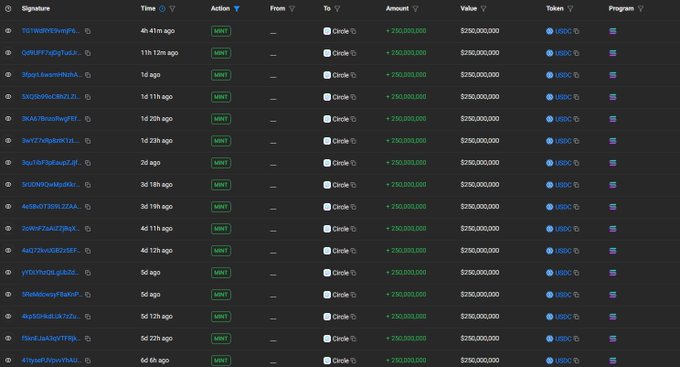Image resolution: width=680 pixels, height=367 pixels.
Task: Select the +250,000,000 amount in the 4d 12h ago row
Action: (406, 250)
